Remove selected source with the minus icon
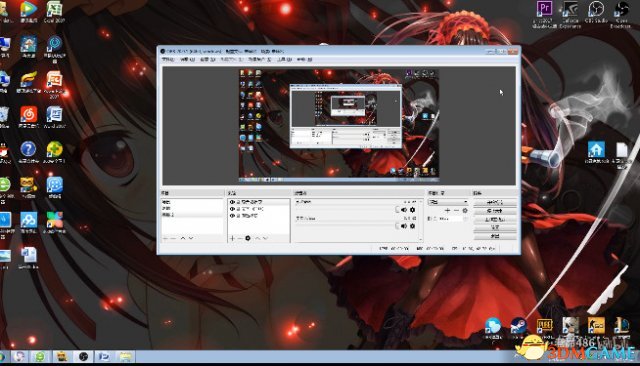Viewport: 640px width, 366px height. [240, 238]
